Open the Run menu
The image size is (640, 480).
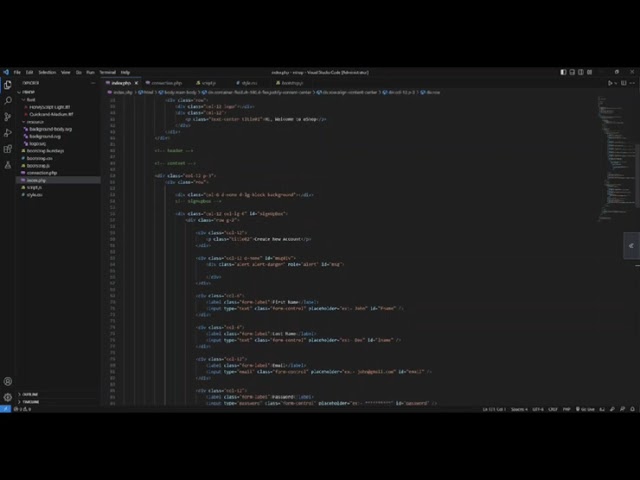(90, 72)
